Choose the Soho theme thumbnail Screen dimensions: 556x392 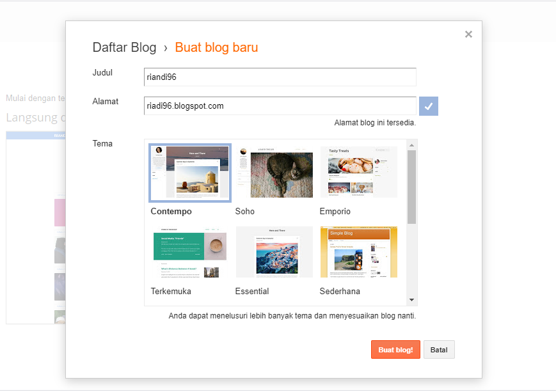(x=274, y=173)
